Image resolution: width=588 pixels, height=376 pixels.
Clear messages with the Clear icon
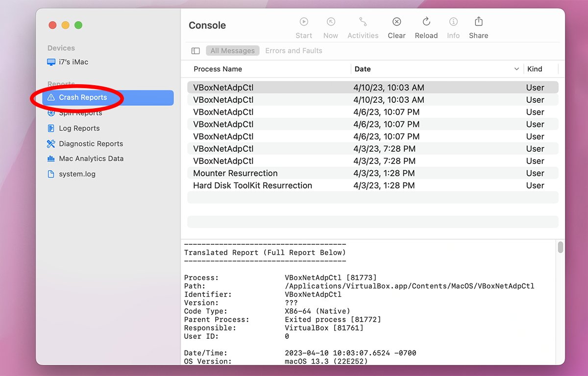point(397,22)
